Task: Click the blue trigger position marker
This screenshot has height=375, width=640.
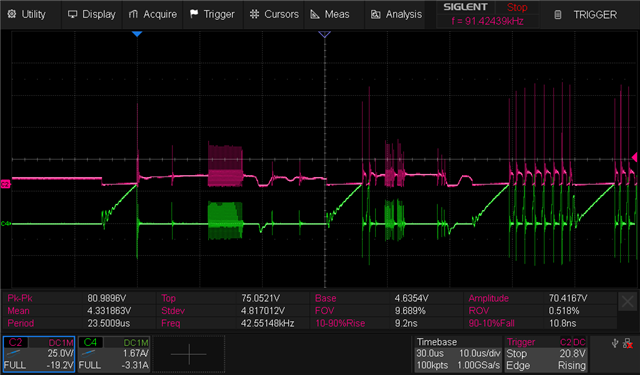Action: [x=137, y=34]
